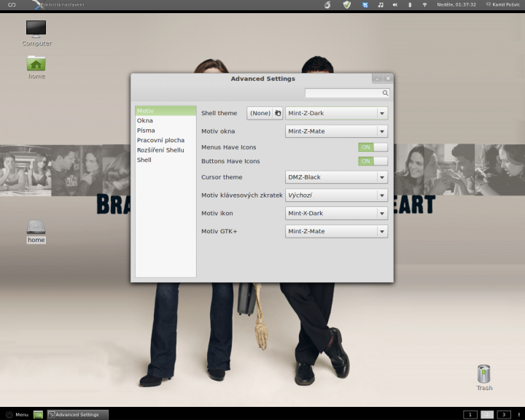
Task: Click the search magnifier icon
Action: pos(386,93)
